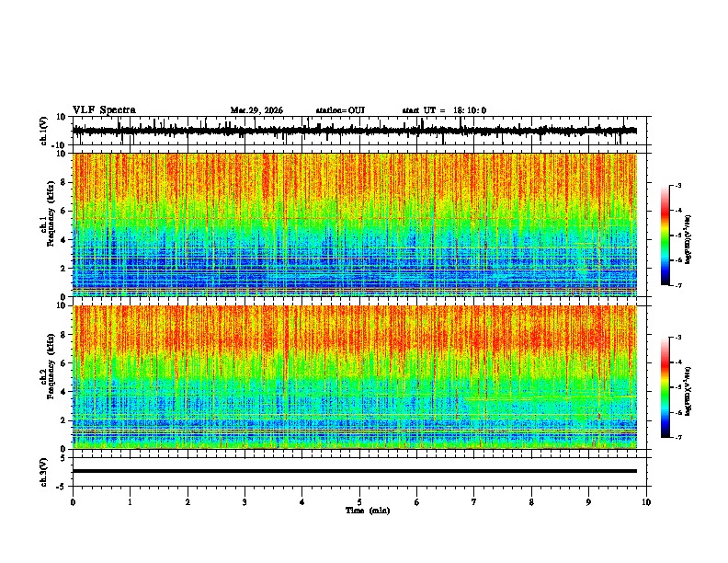The width and height of the screenshot is (728, 563).
Task: Click the "4" tick on the time axis
Action: (302, 502)
